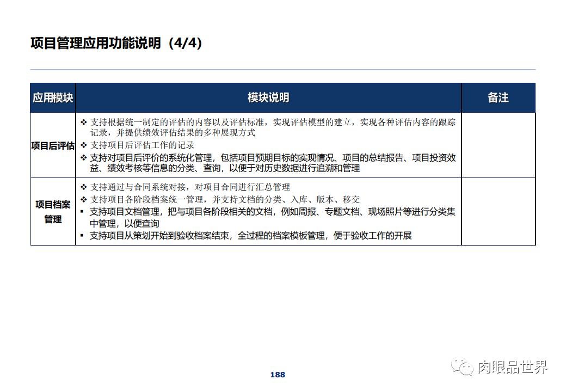Click the empty 备注 cell for 项目档案管理
This screenshot has height=392, width=566.
498,212
